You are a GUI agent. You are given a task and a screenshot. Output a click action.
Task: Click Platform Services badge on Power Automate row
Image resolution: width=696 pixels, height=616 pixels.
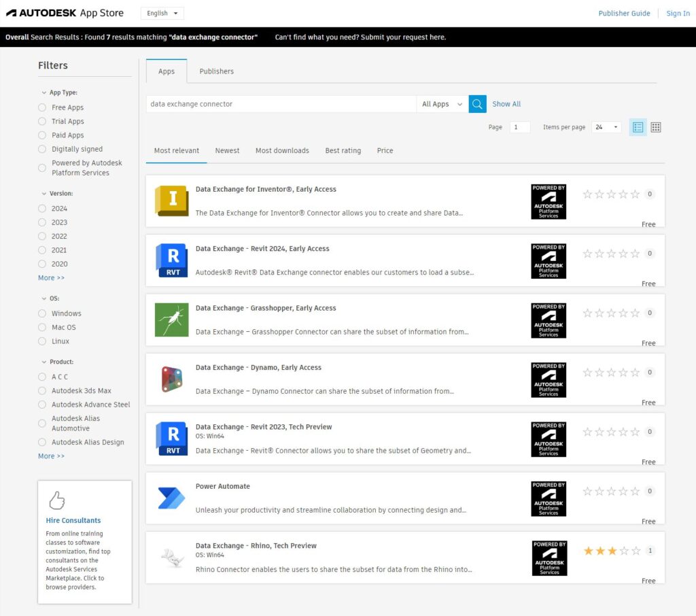point(549,499)
